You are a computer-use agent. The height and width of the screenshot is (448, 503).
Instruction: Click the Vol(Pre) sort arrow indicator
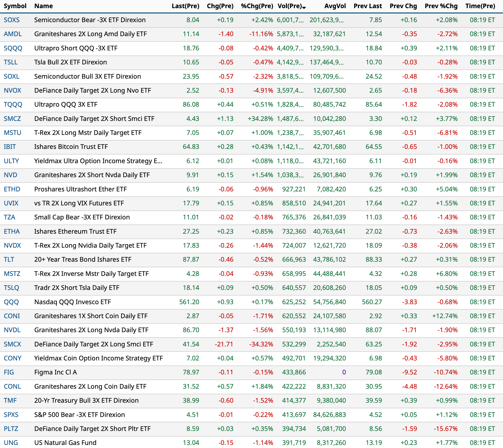[x=304, y=7]
